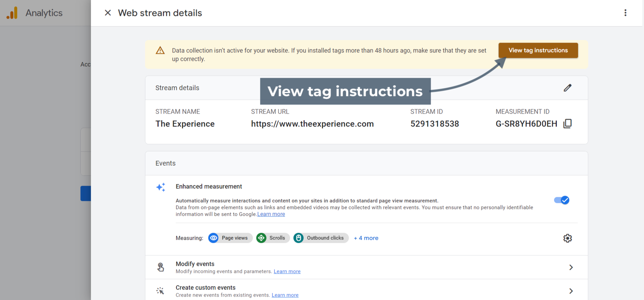Click the Outbound clicks chip
Image resolution: width=644 pixels, height=300 pixels.
(321, 238)
